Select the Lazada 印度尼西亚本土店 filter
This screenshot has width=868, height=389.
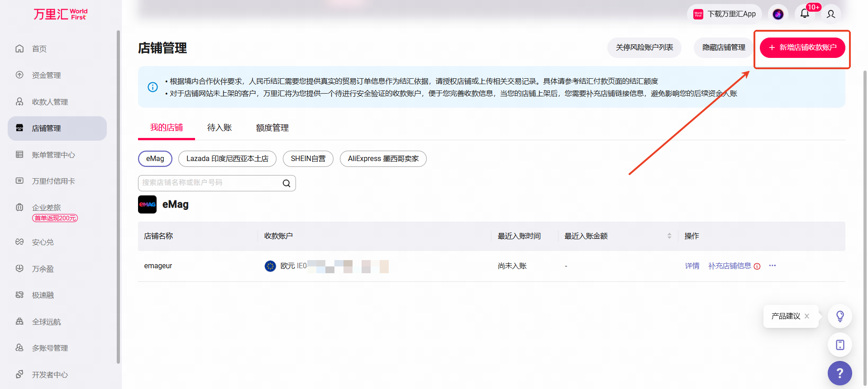(x=227, y=159)
